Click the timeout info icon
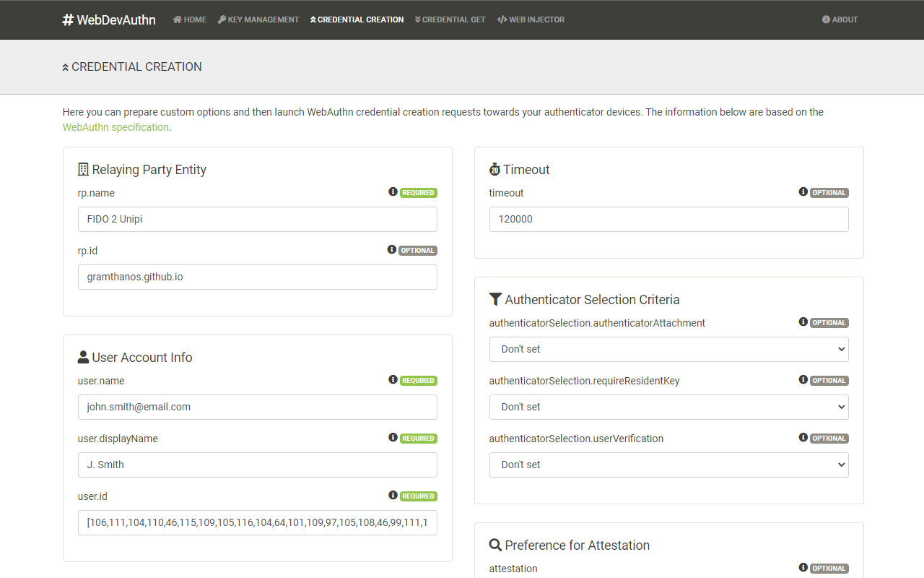The width and height of the screenshot is (924, 578). pyautogui.click(x=803, y=192)
